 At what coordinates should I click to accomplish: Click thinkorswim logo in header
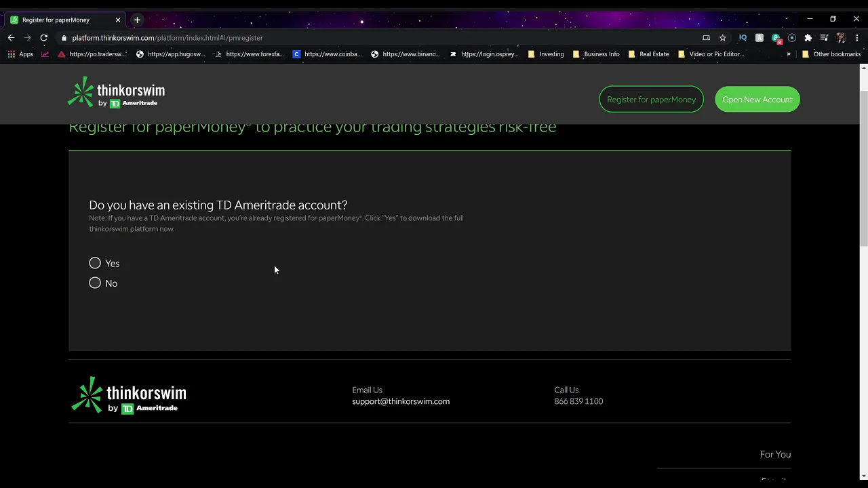[x=116, y=92]
